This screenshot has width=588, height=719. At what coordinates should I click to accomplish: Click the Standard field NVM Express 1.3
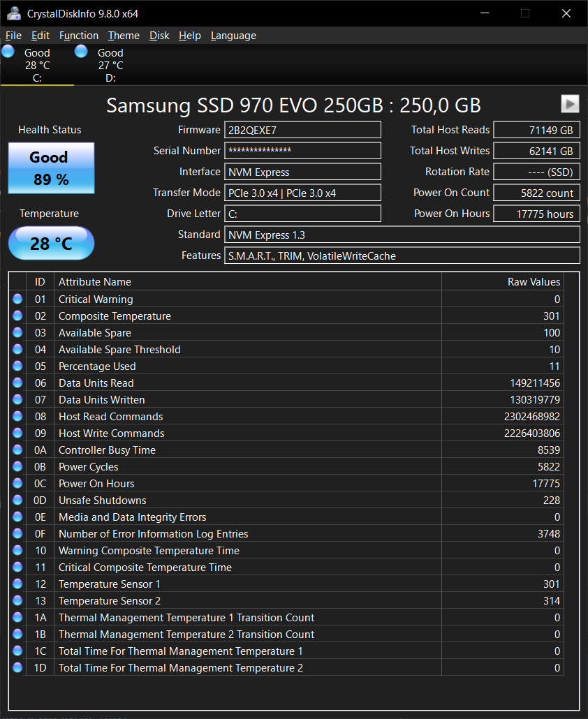[402, 235]
